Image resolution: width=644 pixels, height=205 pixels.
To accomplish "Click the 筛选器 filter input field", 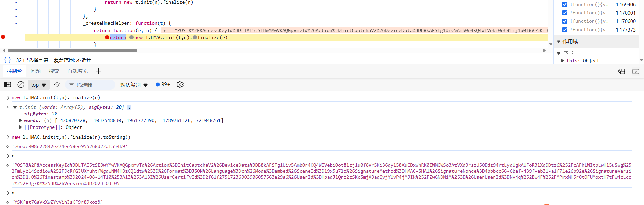I will coord(91,85).
